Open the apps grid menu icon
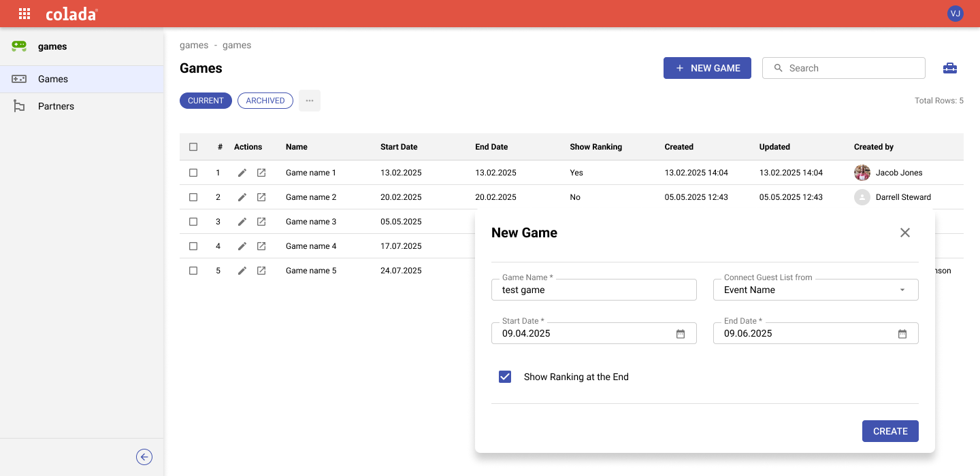980x476 pixels. (24, 14)
